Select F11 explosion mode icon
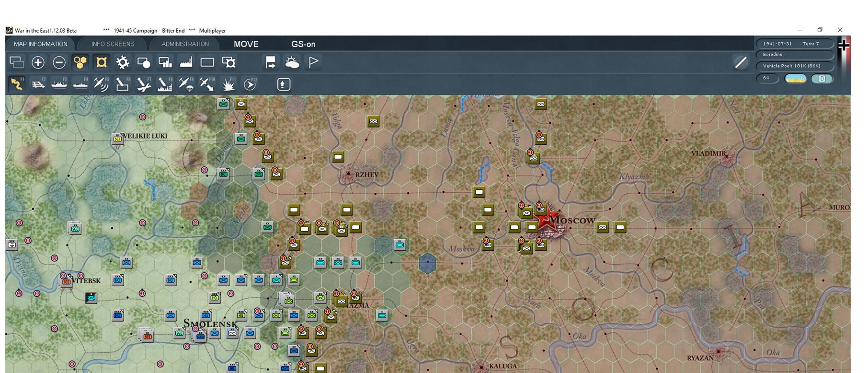This screenshot has height=373, width=868. 228,84
